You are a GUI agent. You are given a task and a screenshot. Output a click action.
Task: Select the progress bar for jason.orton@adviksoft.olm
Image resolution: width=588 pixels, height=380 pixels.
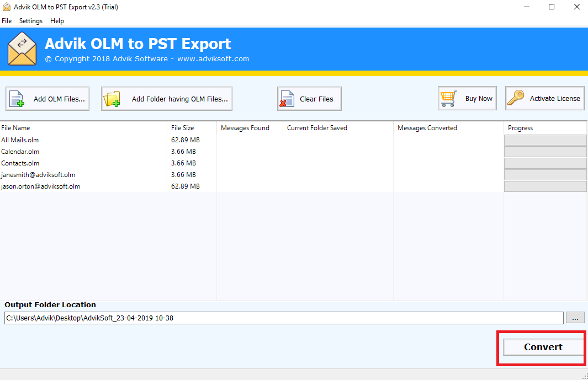pyautogui.click(x=545, y=186)
